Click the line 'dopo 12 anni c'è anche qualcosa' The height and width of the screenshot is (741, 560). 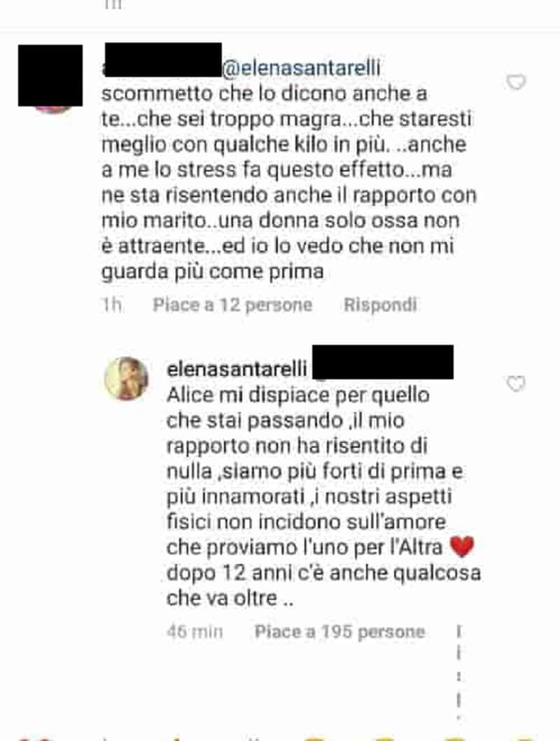click(323, 573)
